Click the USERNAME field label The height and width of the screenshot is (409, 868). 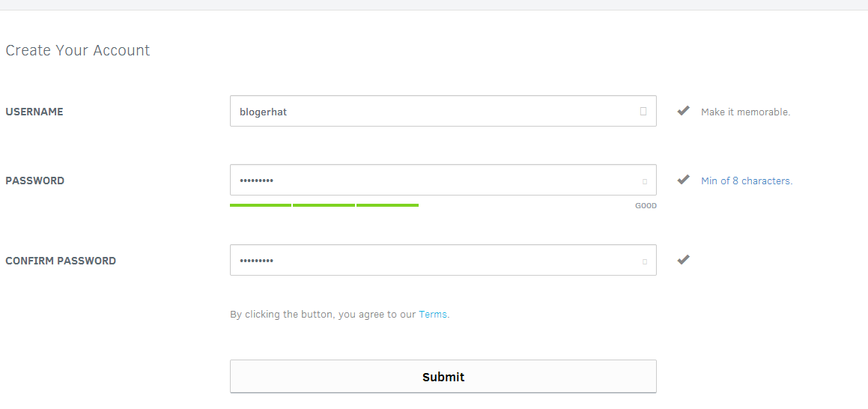tap(34, 112)
